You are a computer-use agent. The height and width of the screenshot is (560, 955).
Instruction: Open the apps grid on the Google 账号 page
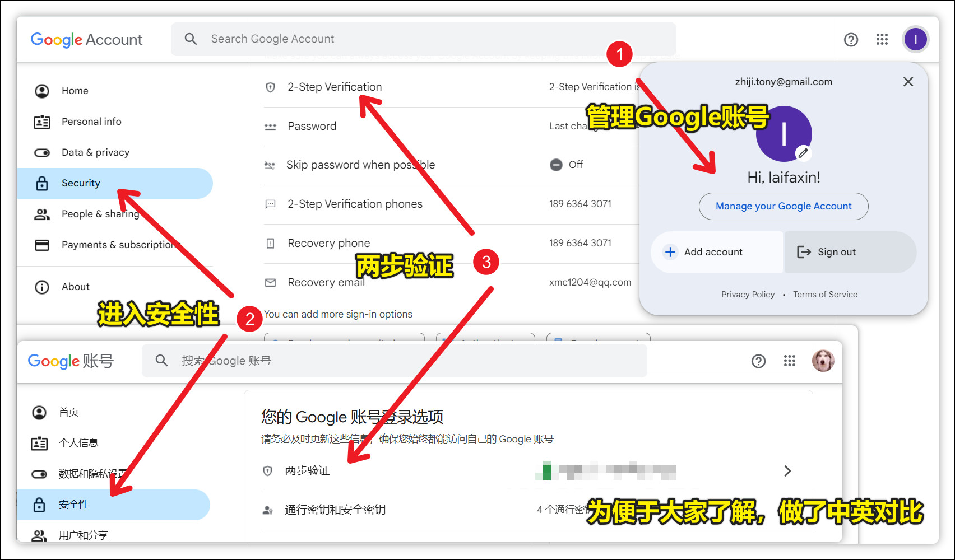pyautogui.click(x=790, y=361)
